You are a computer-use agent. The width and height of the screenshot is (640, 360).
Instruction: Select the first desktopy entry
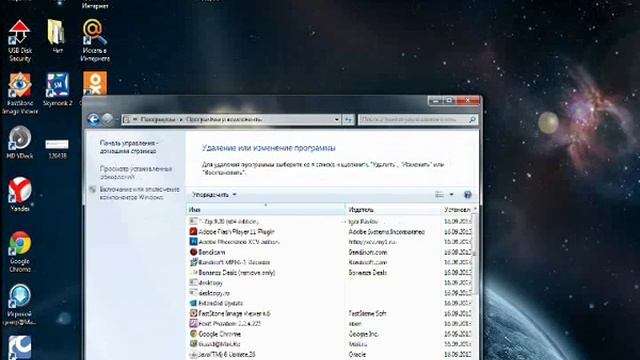click(330, 283)
